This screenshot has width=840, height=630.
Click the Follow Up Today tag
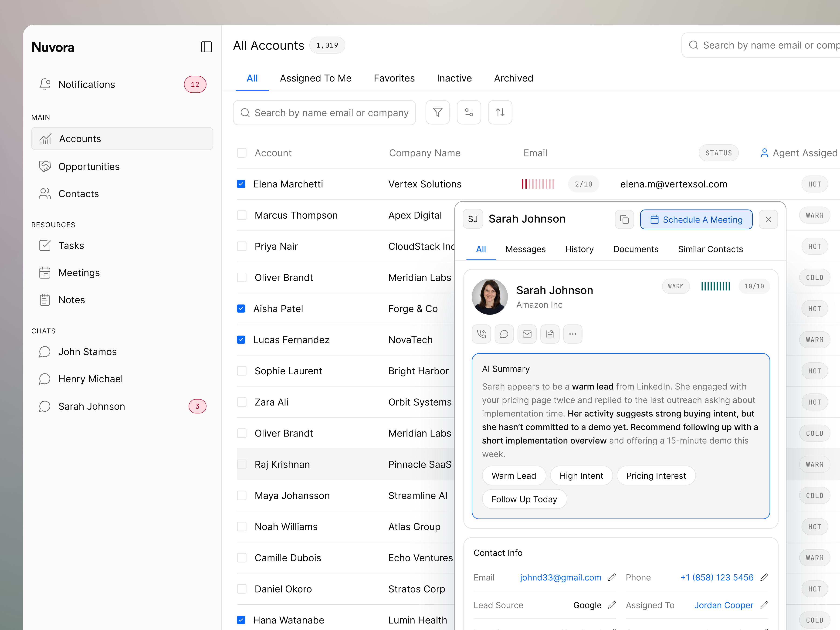524,499
